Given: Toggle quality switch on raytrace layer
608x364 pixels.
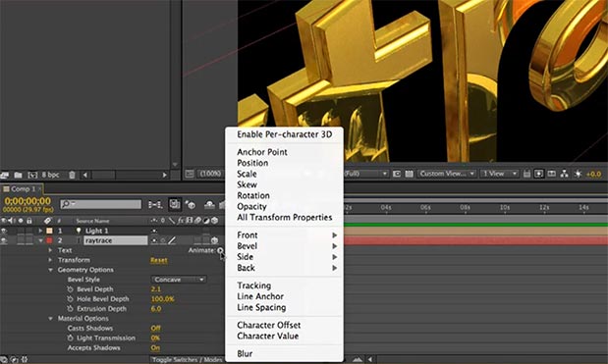Looking at the screenshot, I should [x=172, y=240].
